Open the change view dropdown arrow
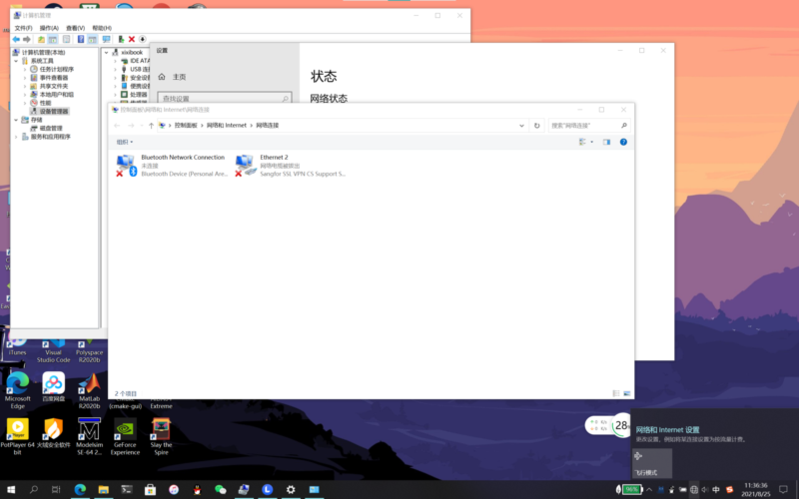Viewport: 799px width, 499px height. click(x=592, y=142)
